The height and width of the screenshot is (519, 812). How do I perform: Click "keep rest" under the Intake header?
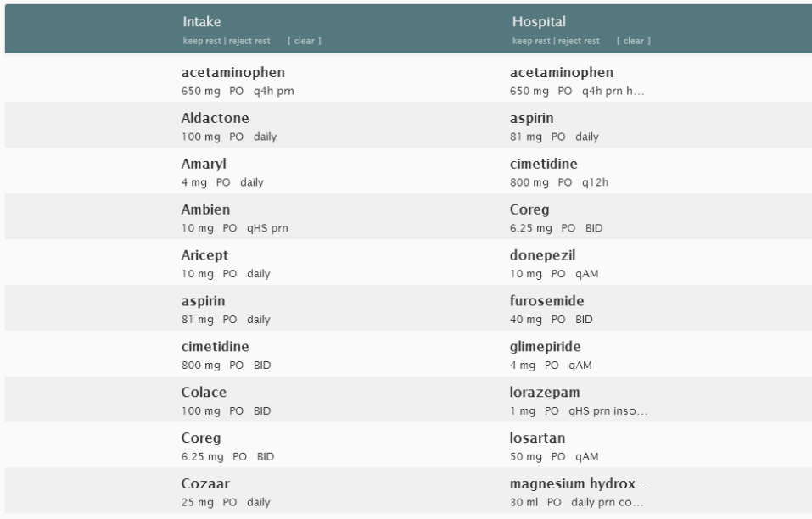pyautogui.click(x=197, y=41)
